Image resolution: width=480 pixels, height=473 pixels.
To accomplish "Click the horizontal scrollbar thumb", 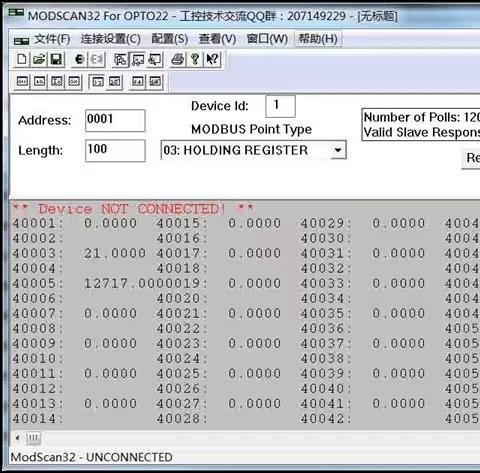I will (33, 438).
